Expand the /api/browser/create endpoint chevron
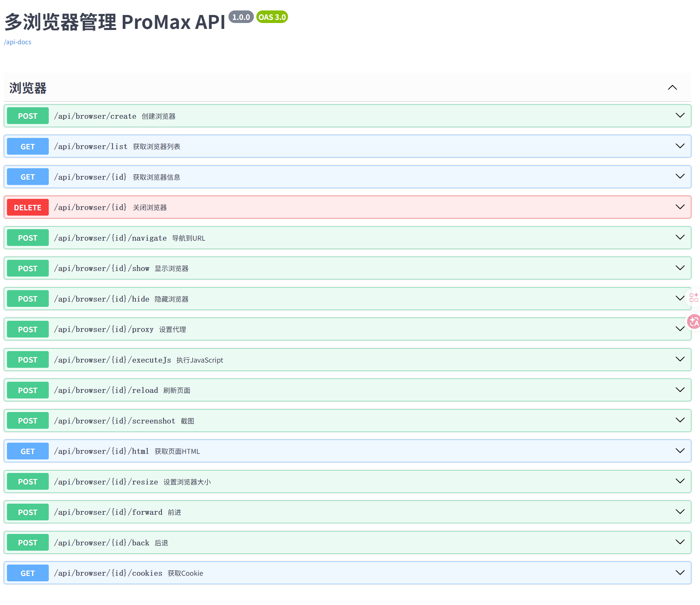This screenshot has height=605, width=700. point(680,115)
